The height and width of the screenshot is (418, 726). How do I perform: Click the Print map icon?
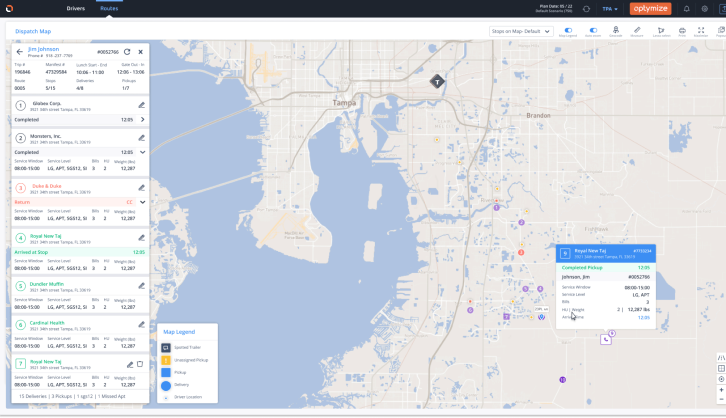682,30
